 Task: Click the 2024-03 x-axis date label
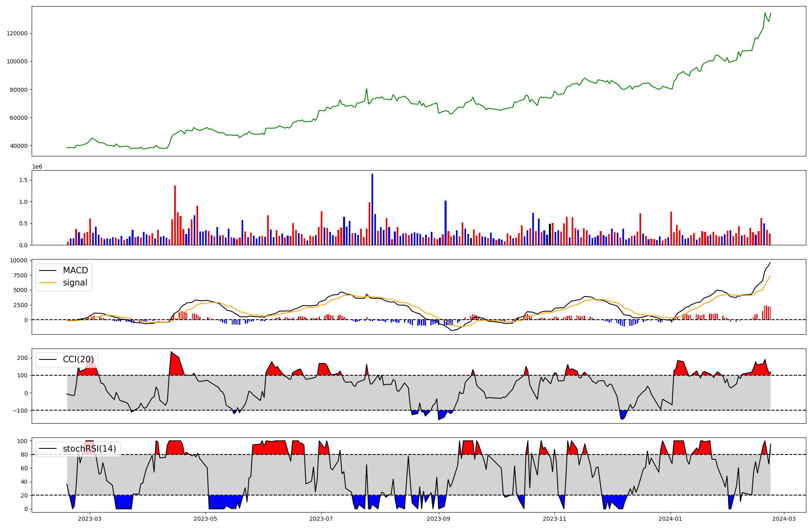[784, 519]
